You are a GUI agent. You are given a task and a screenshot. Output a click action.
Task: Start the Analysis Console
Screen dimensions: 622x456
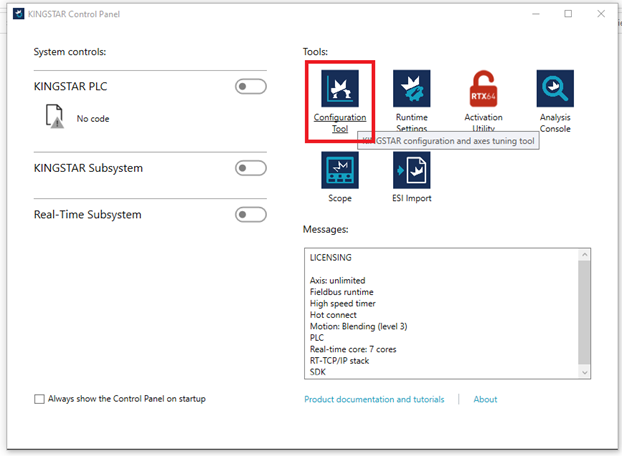(555, 89)
